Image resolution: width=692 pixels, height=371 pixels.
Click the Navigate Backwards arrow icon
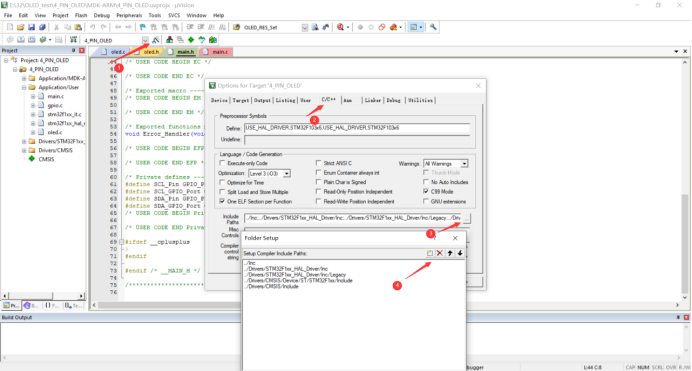pyautogui.click(x=118, y=27)
